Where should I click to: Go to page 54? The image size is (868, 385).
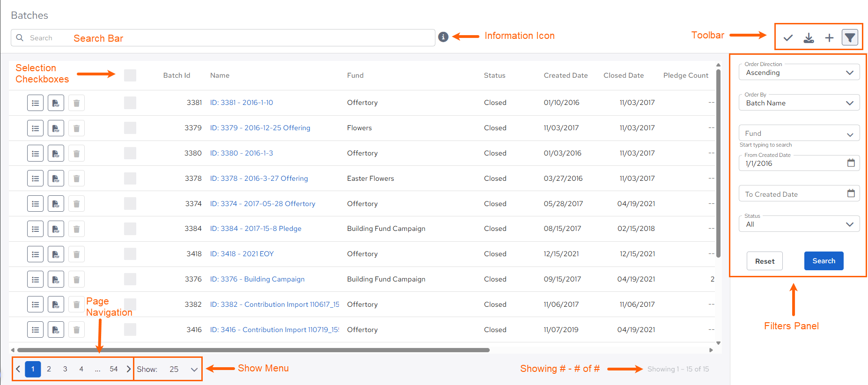click(x=114, y=369)
